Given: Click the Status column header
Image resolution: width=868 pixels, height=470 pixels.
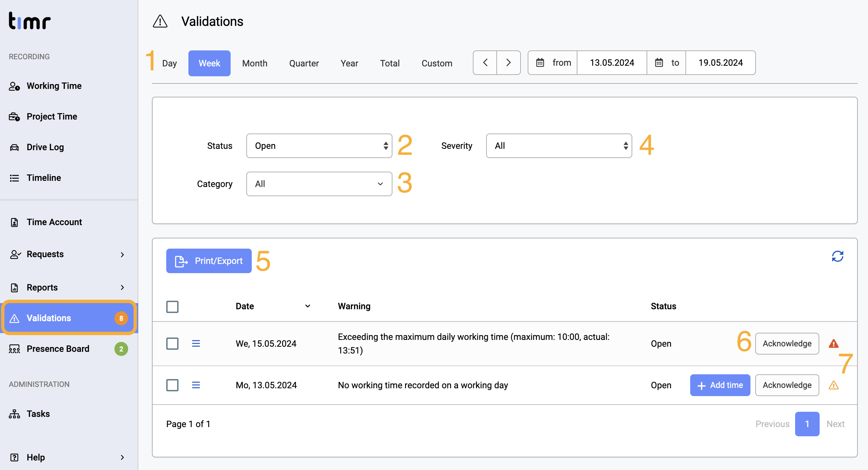Looking at the screenshot, I should point(663,306).
